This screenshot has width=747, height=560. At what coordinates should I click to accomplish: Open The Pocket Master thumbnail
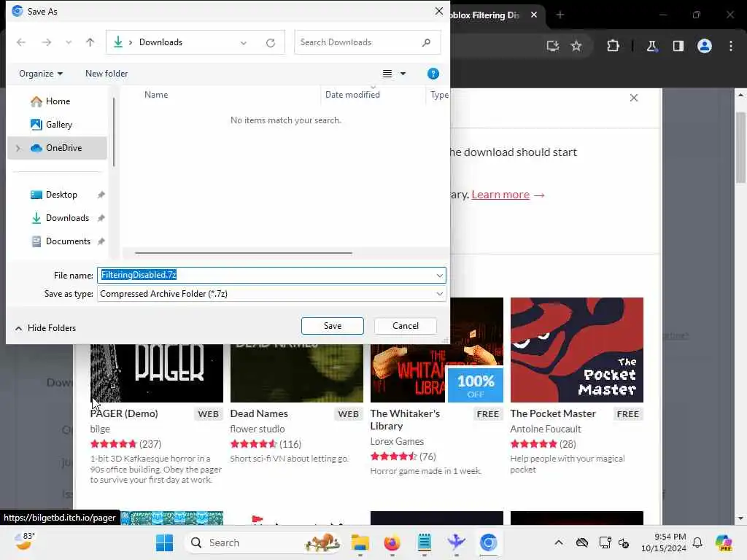pyautogui.click(x=577, y=350)
